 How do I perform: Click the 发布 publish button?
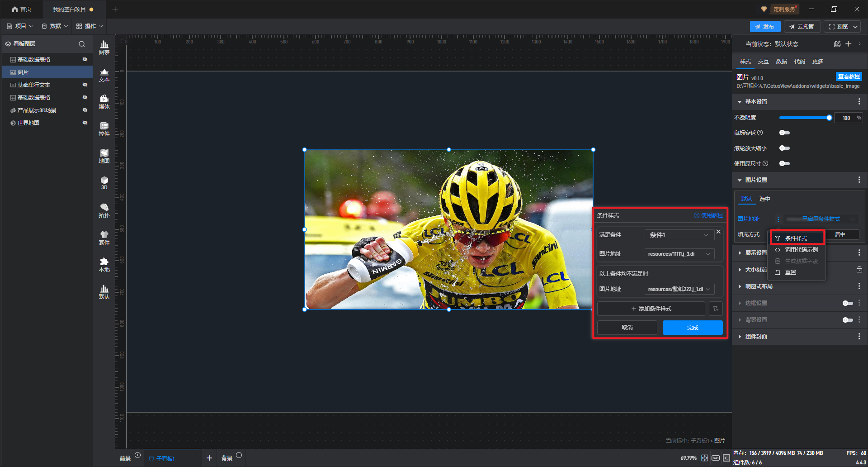coord(765,27)
